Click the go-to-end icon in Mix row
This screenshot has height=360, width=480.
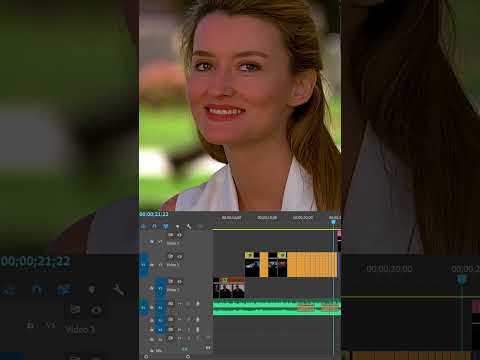tap(208, 348)
